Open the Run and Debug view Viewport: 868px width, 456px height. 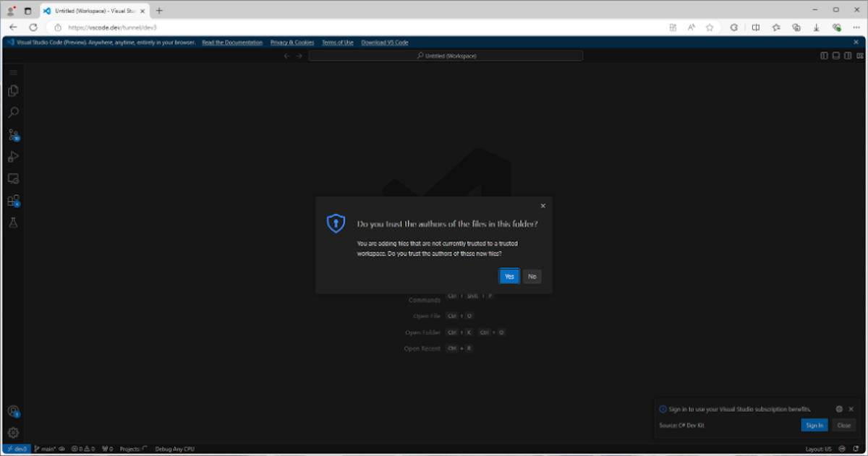[x=13, y=157]
